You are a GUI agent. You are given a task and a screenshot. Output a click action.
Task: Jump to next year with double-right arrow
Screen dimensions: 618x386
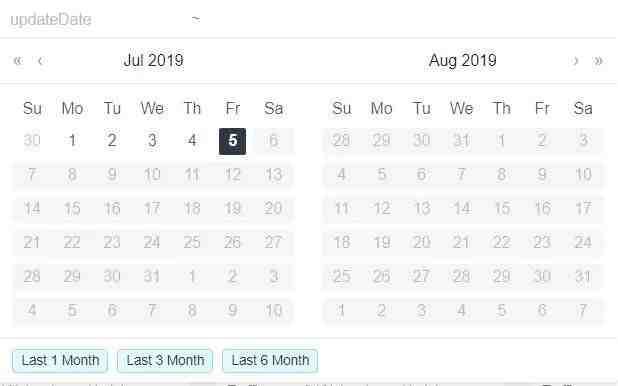tap(598, 61)
